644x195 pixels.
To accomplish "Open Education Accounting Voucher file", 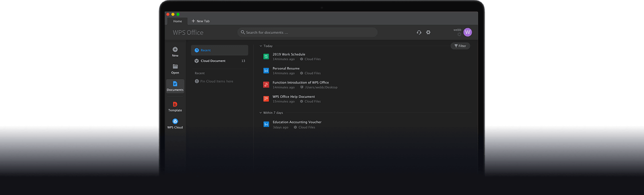I will pyautogui.click(x=297, y=122).
